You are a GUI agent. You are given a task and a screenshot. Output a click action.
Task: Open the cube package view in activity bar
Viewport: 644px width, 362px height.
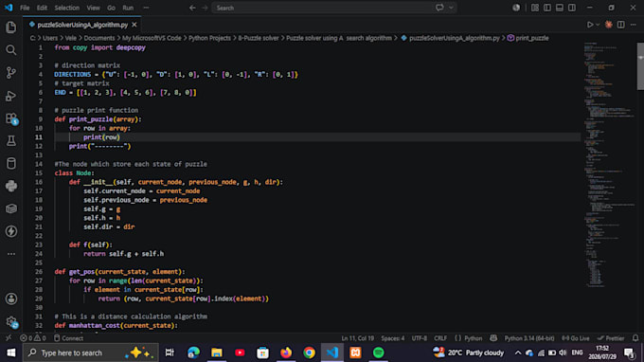point(11,208)
